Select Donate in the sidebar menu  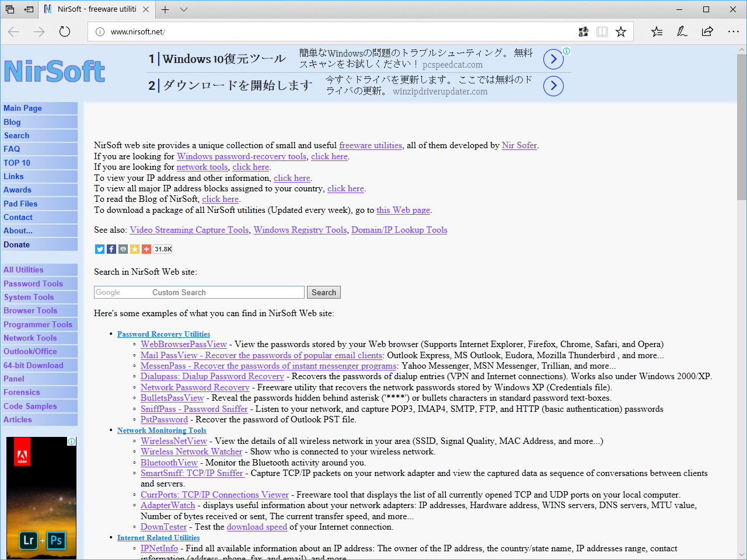point(18,244)
